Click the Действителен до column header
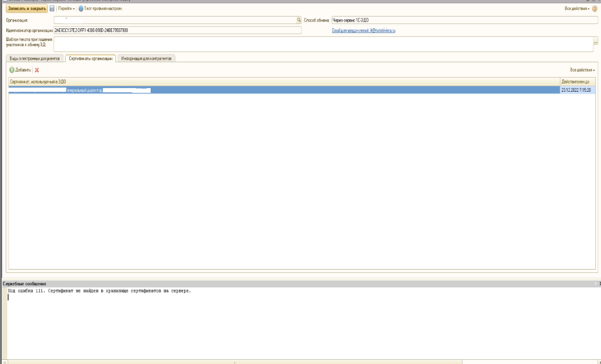 click(577, 82)
